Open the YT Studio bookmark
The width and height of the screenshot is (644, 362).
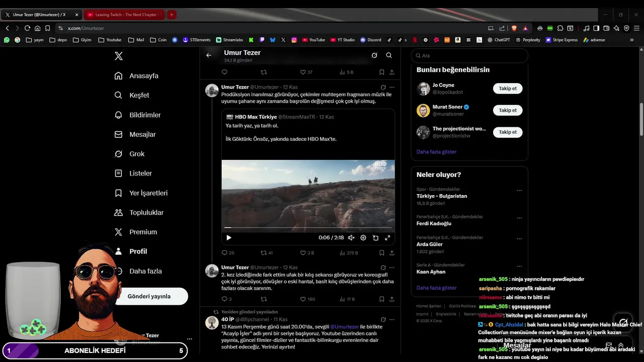pos(343,40)
